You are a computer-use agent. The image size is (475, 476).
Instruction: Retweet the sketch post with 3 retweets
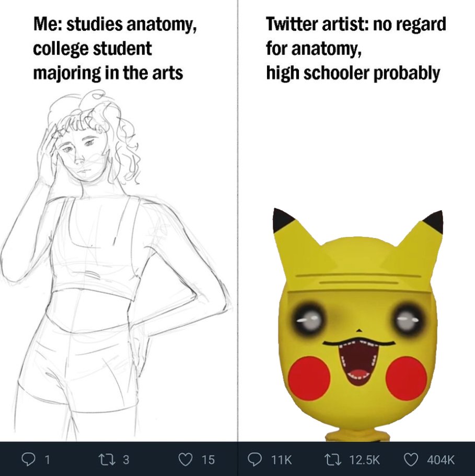[x=107, y=459]
